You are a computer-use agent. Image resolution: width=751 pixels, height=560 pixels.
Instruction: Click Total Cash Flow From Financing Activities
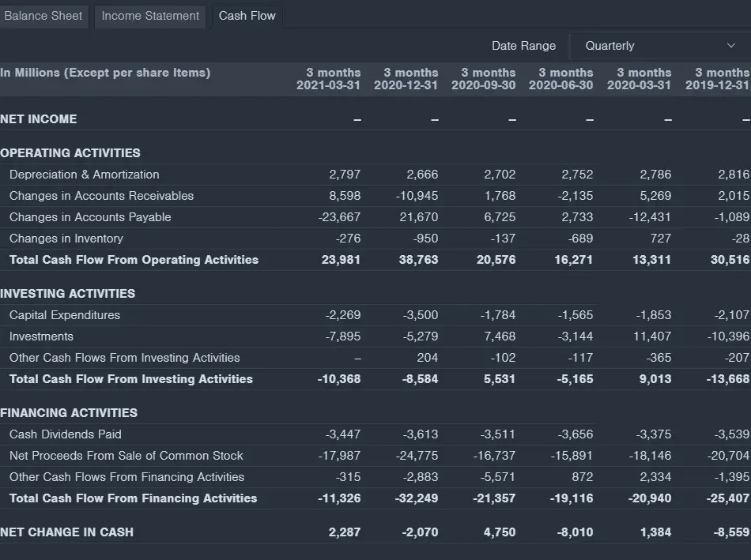pos(133,498)
